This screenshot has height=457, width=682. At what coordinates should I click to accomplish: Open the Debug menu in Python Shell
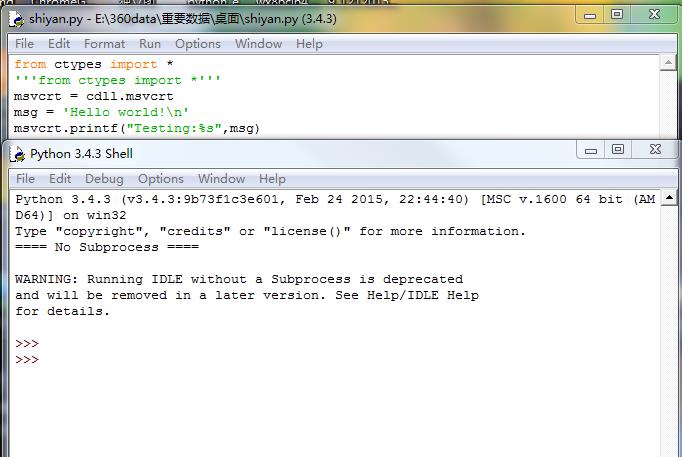(104, 178)
